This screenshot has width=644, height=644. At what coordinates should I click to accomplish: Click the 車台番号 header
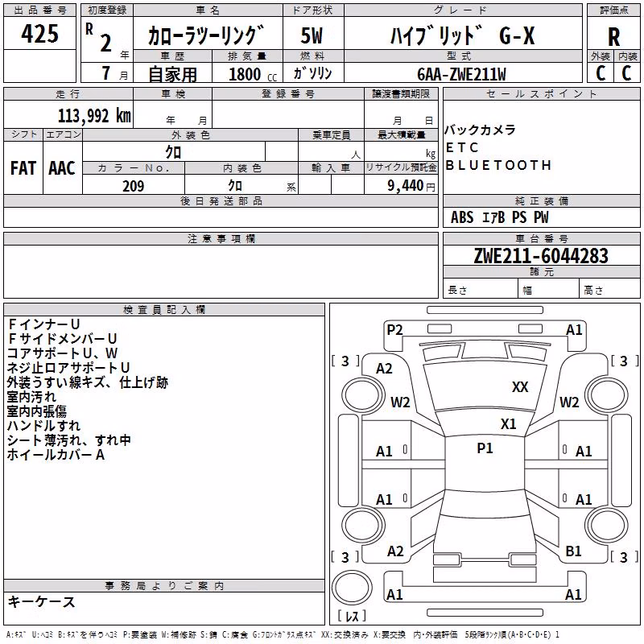(541, 238)
